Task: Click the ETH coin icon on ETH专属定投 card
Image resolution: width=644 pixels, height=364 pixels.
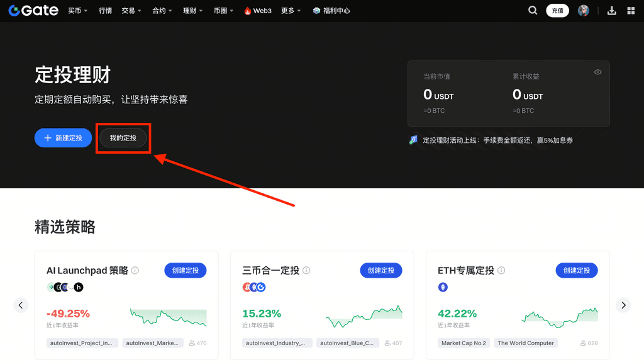Action: pyautogui.click(x=443, y=287)
